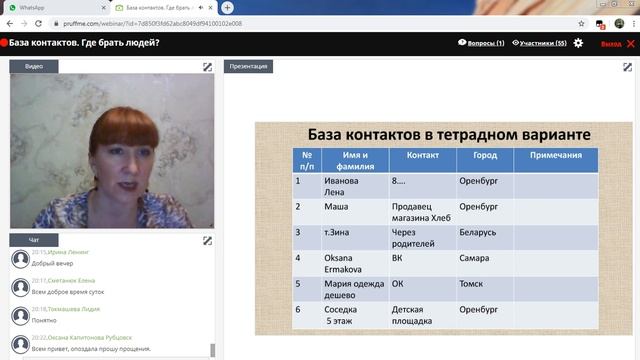Viewport: 640px width, 360px height.
Task: Expand the presentation panel fullscreen
Action: tap(627, 67)
